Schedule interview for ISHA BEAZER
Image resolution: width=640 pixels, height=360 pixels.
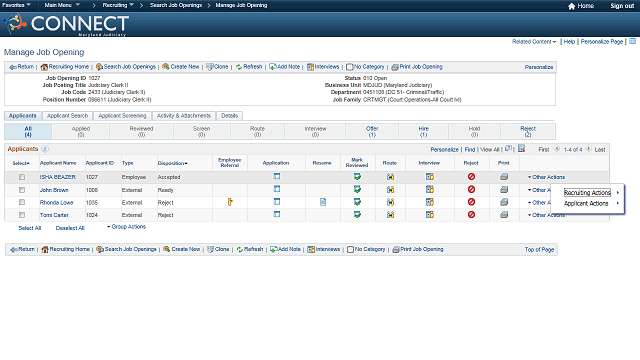pos(429,177)
